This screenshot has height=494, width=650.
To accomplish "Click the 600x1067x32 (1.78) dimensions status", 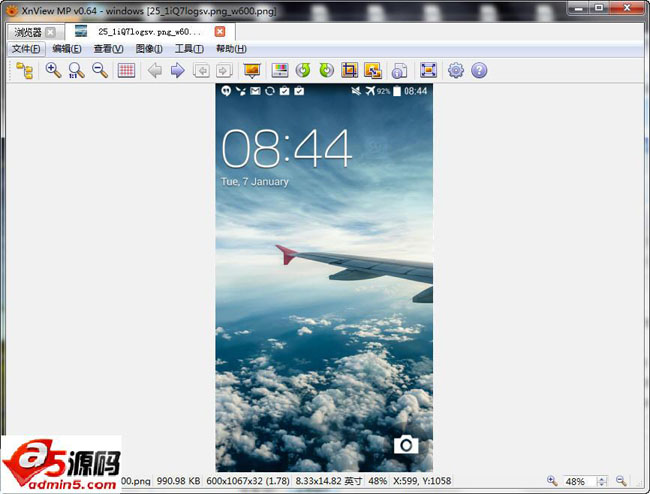I will click(248, 481).
